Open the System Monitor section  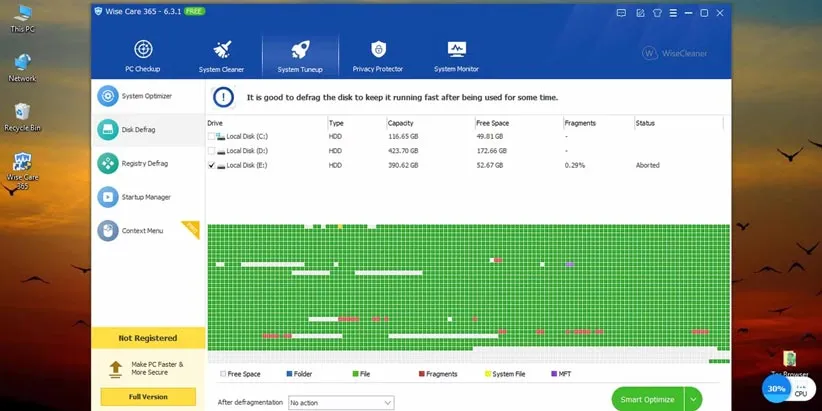point(456,54)
